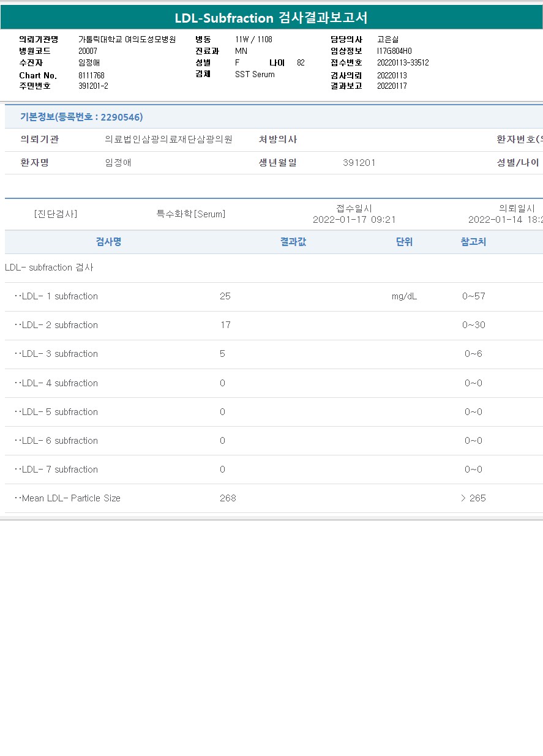Select the 검사명 column header

pyautogui.click(x=108, y=242)
